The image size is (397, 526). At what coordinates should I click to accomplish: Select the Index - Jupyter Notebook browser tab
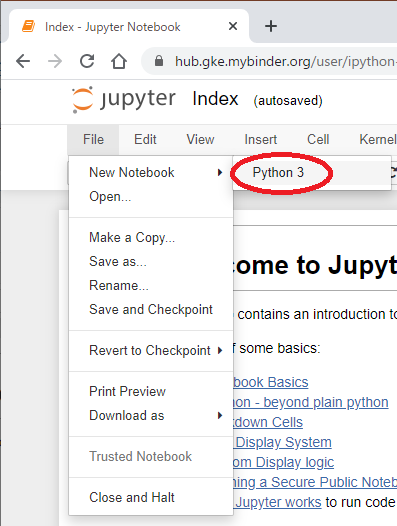click(129, 27)
